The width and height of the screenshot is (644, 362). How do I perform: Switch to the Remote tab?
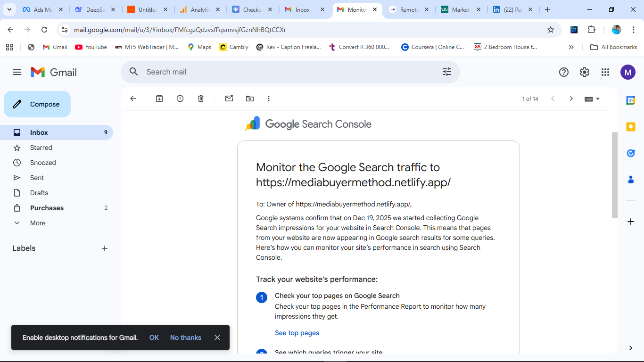coord(409,9)
